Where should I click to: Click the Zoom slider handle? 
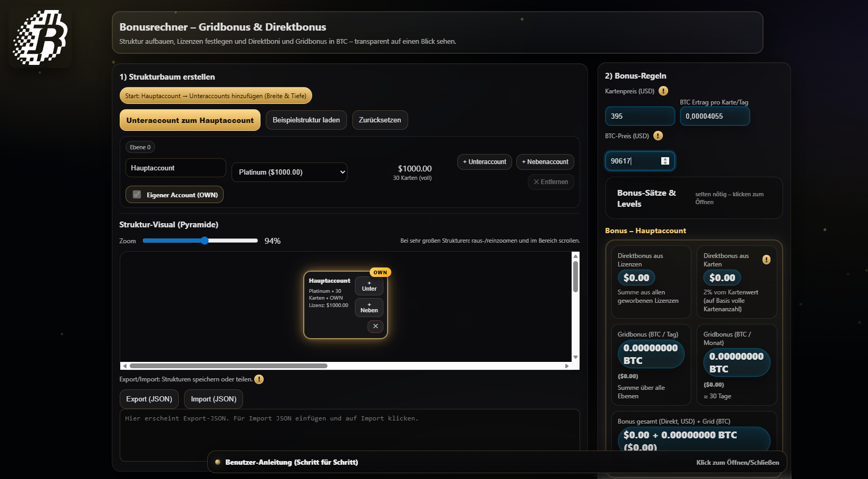click(x=205, y=241)
